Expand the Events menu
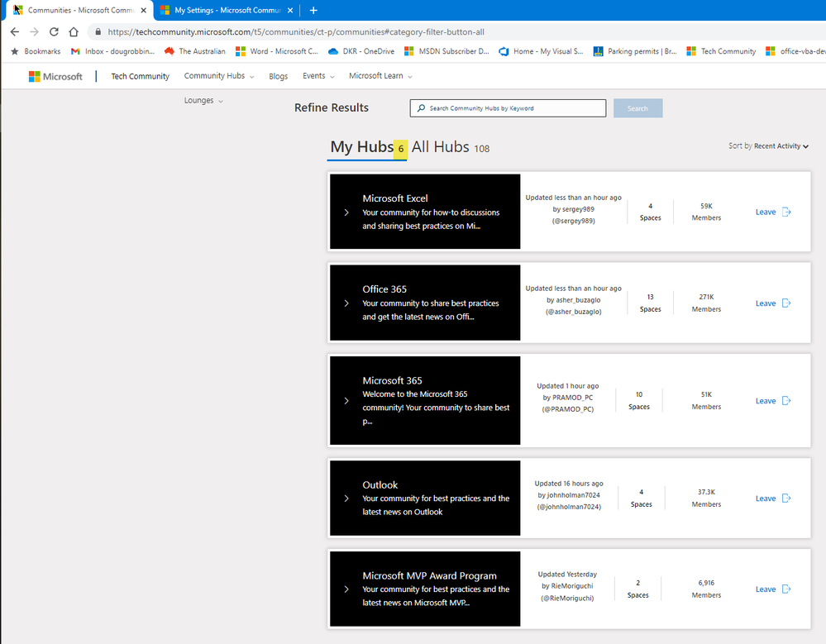The image size is (826, 644). (318, 76)
